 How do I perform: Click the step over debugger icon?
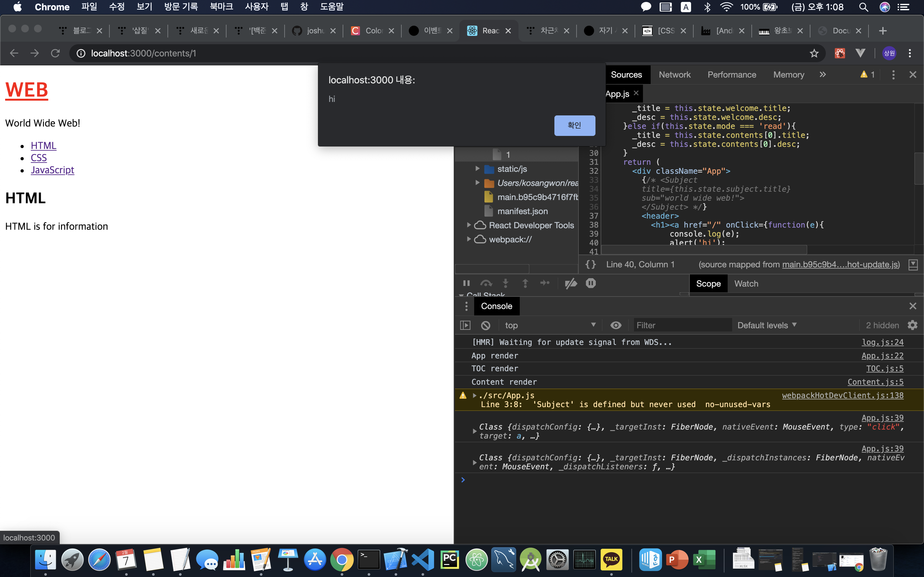tap(486, 283)
